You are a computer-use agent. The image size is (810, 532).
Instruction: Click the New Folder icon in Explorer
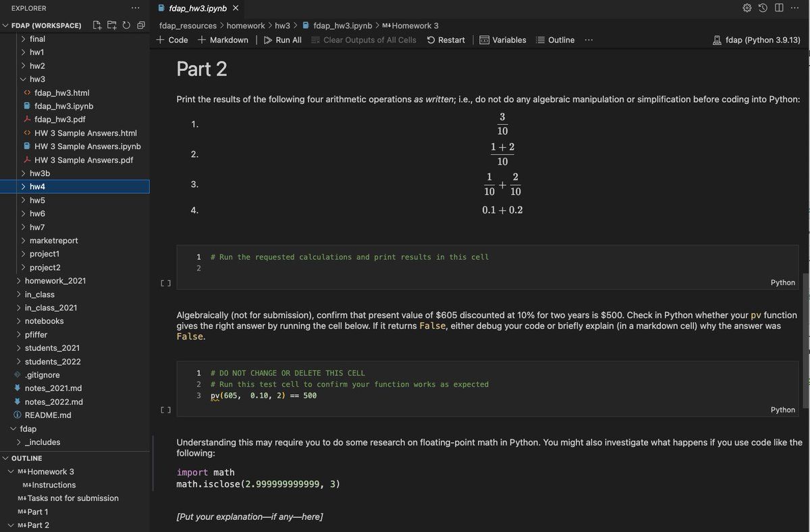(111, 26)
